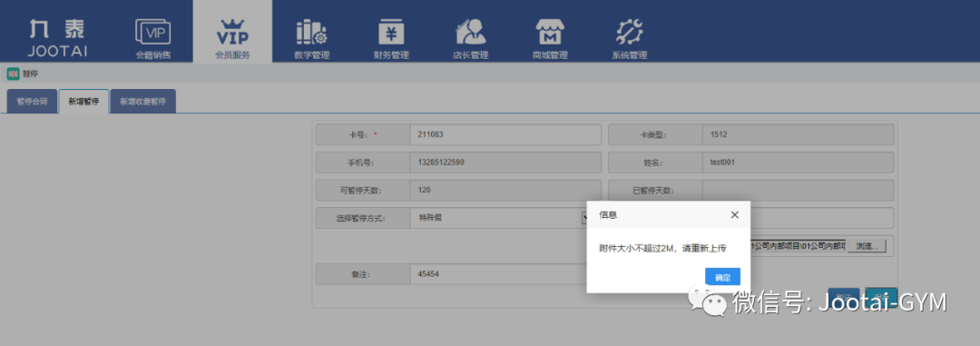Switch to 新增暂停 tab
The image size is (980, 346).
click(83, 102)
